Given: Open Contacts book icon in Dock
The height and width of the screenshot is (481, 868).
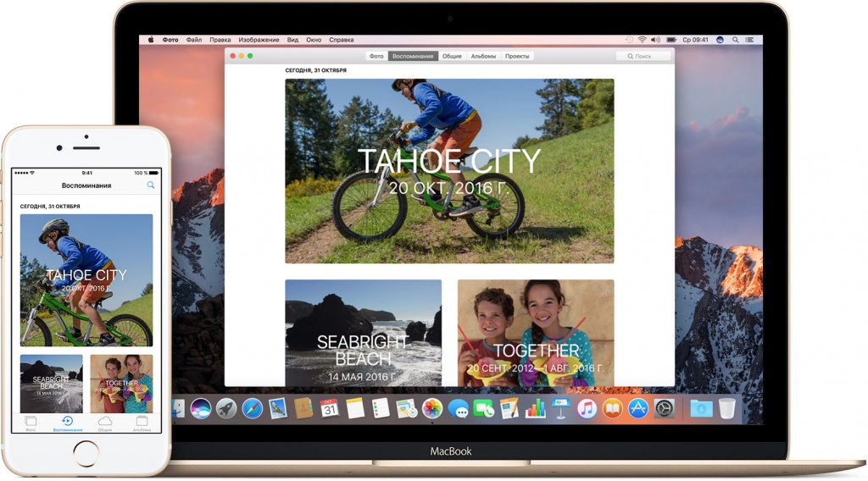Looking at the screenshot, I should 303,409.
